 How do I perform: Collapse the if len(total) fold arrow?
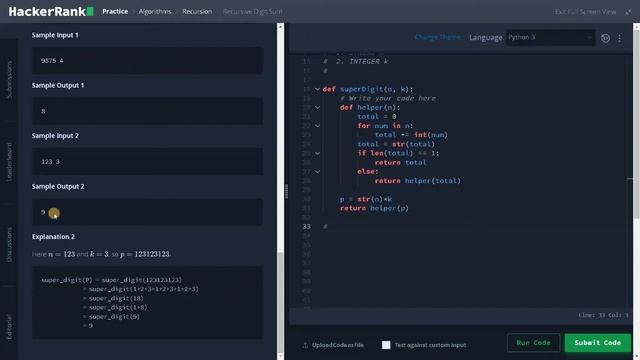coord(317,153)
